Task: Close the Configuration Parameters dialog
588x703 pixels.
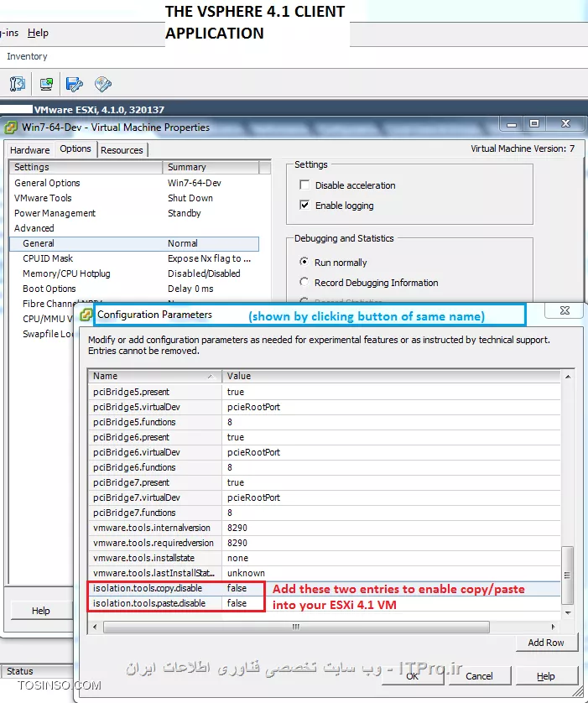Action: tap(565, 310)
